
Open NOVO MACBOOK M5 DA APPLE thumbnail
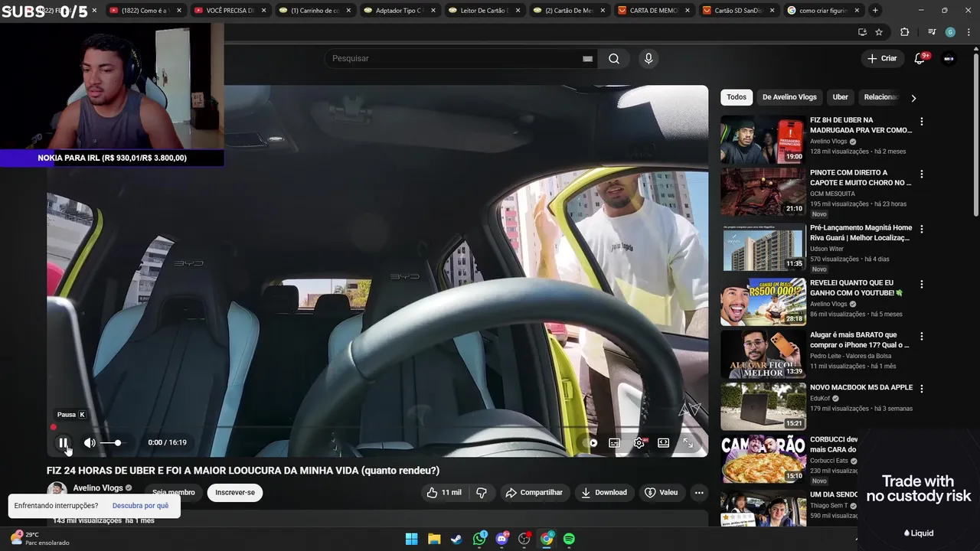point(763,406)
